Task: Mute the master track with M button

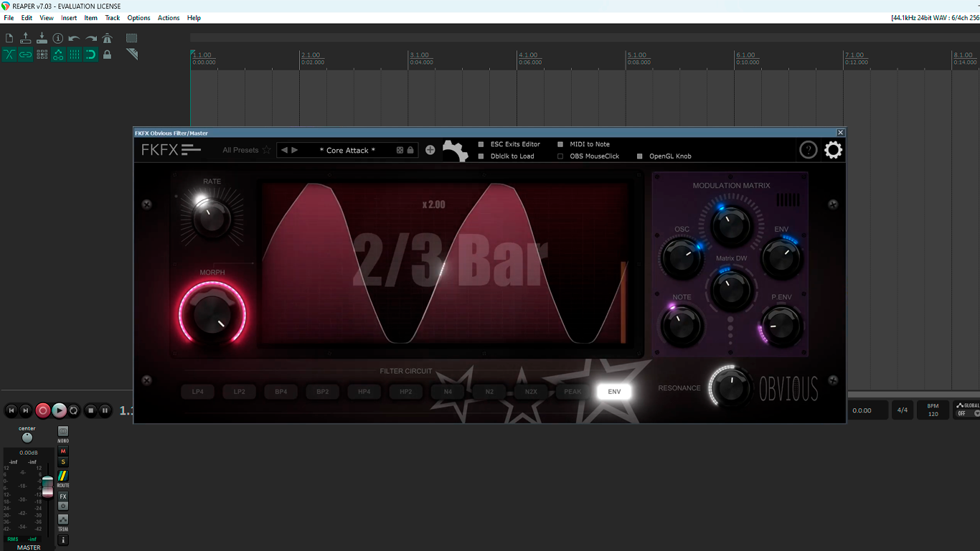Action: click(x=63, y=451)
